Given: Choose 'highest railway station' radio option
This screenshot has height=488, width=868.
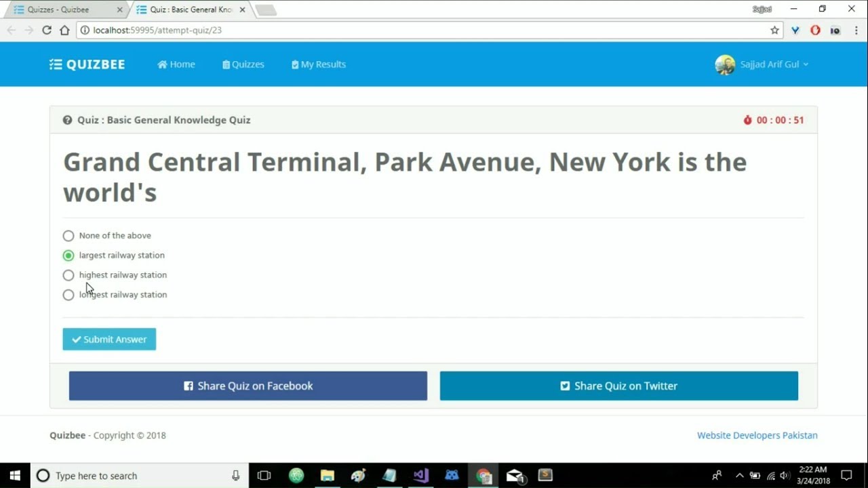Looking at the screenshot, I should pos(68,275).
